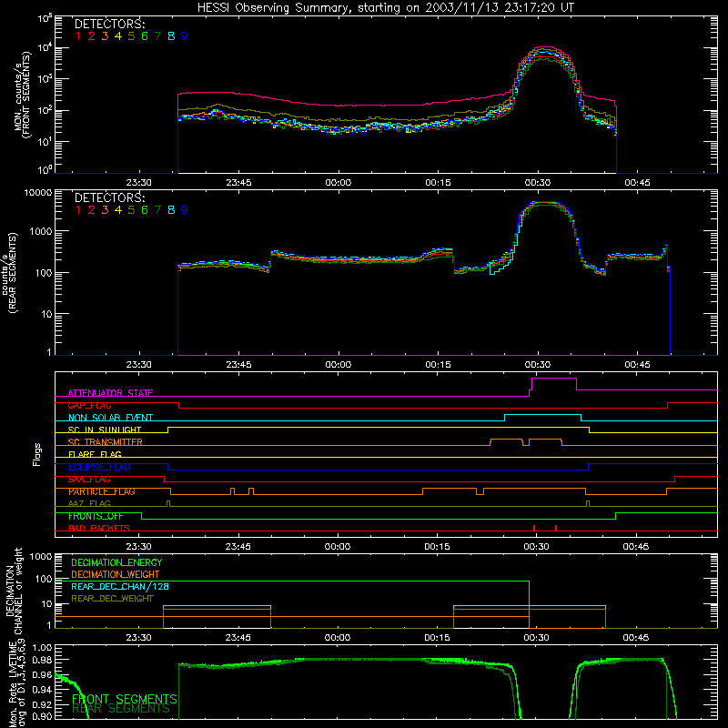The height and width of the screenshot is (728, 728).
Task: Click the 0.98 livetime axis value
Action: coord(42,660)
